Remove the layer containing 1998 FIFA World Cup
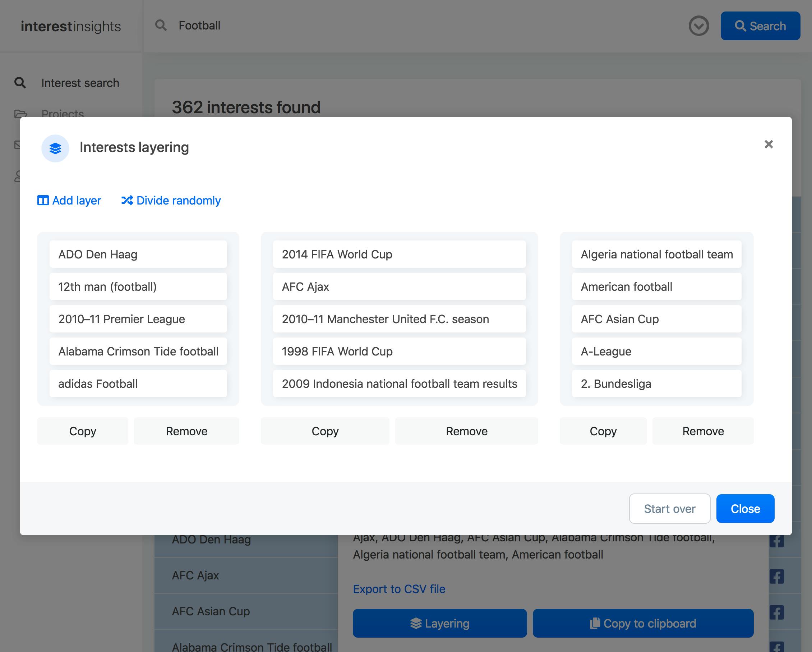 tap(467, 431)
